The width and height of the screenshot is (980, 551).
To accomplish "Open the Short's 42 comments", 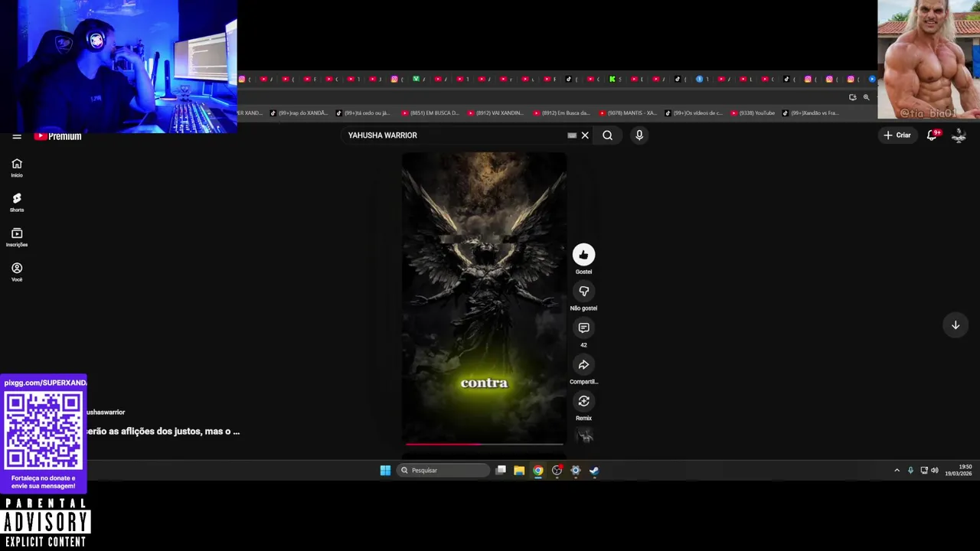I will (x=583, y=328).
